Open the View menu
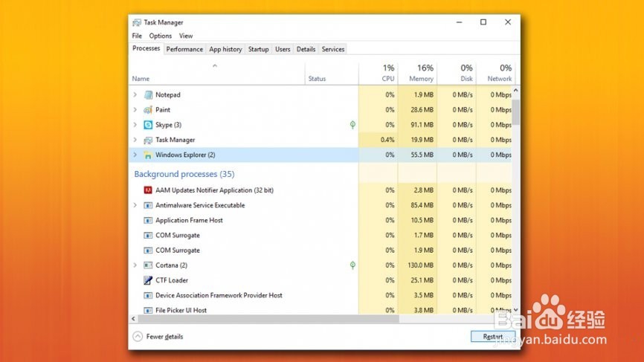The image size is (644, 362). pos(186,36)
